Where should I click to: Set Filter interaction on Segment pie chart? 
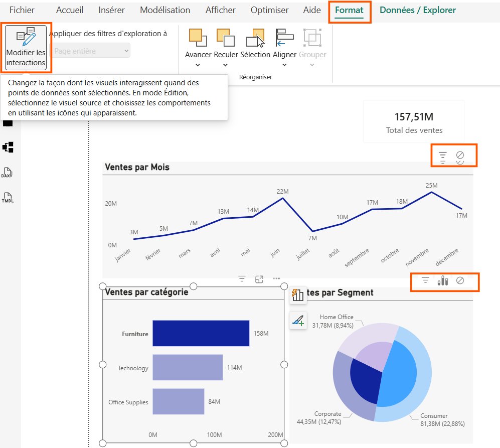coord(425,280)
